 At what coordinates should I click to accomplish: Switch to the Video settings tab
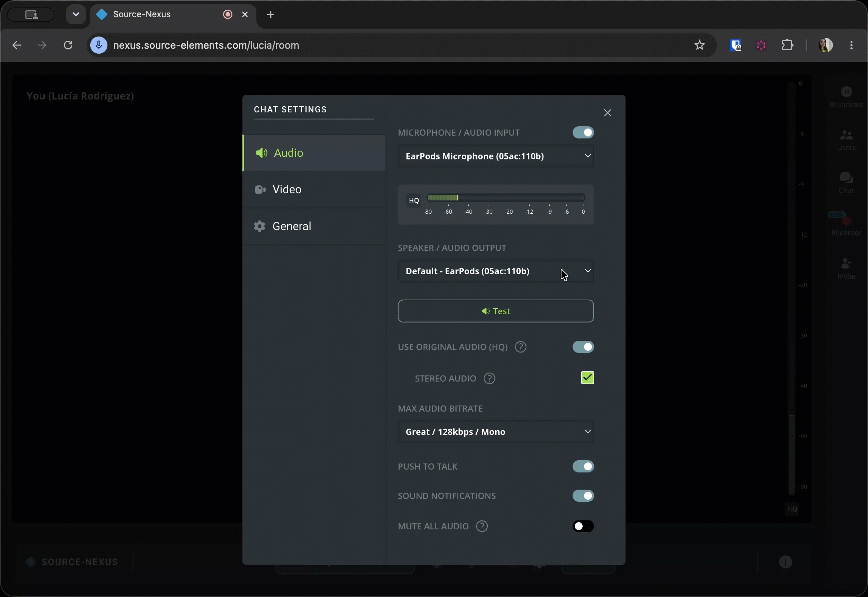click(x=314, y=189)
